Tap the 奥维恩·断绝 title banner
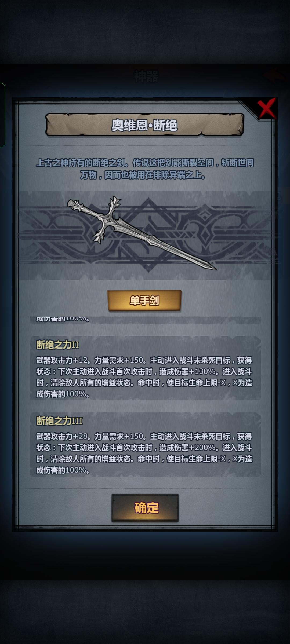The image size is (290, 644). pyautogui.click(x=145, y=125)
